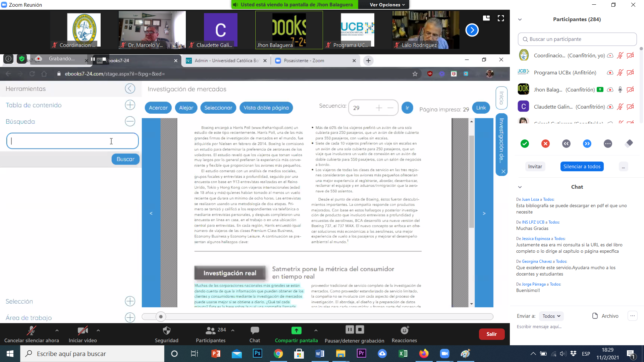The image size is (644, 362).
Task: Expand the 'Tabla de contenido' section
Action: click(x=130, y=105)
